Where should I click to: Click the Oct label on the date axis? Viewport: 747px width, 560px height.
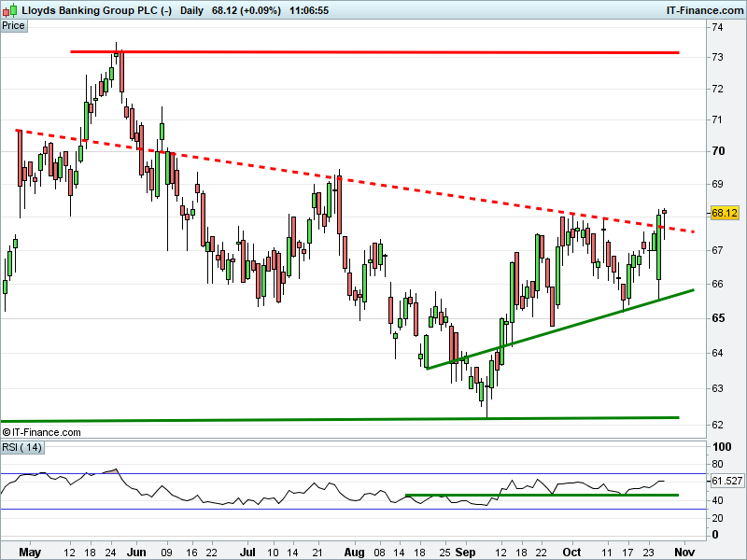click(x=571, y=553)
